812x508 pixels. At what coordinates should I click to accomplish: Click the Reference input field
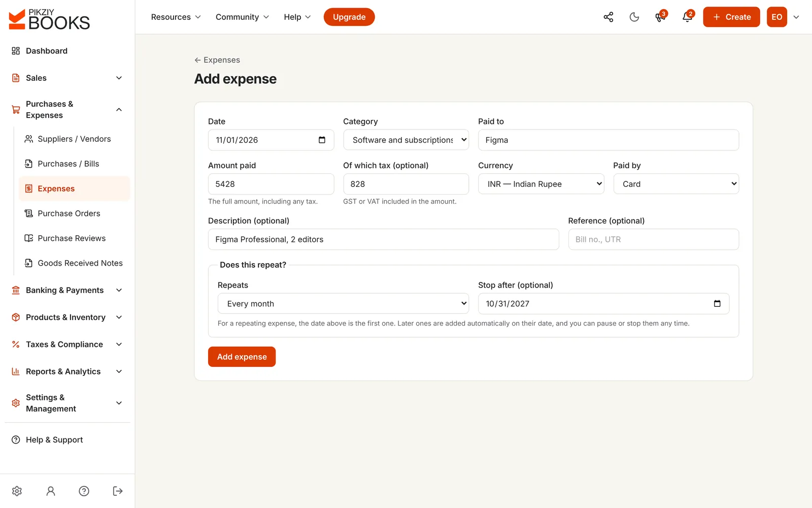(x=654, y=239)
